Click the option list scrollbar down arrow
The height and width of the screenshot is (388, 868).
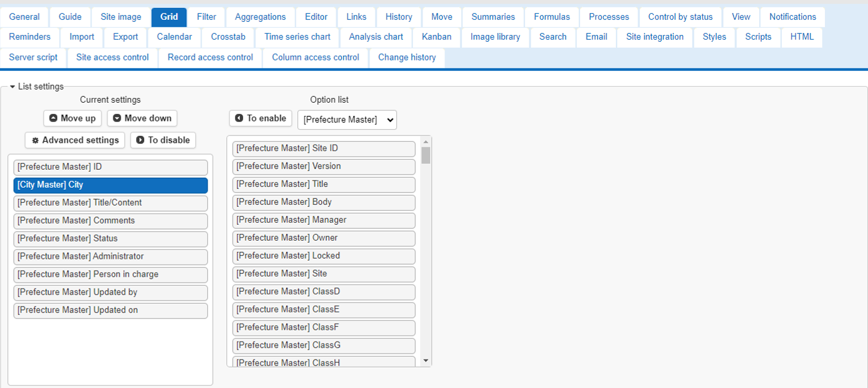click(426, 361)
